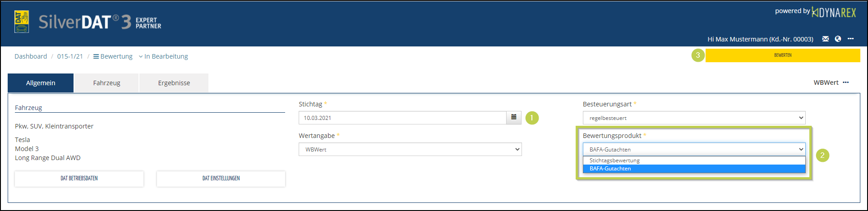Click the DAT Betriebsdaten button

pos(79,179)
